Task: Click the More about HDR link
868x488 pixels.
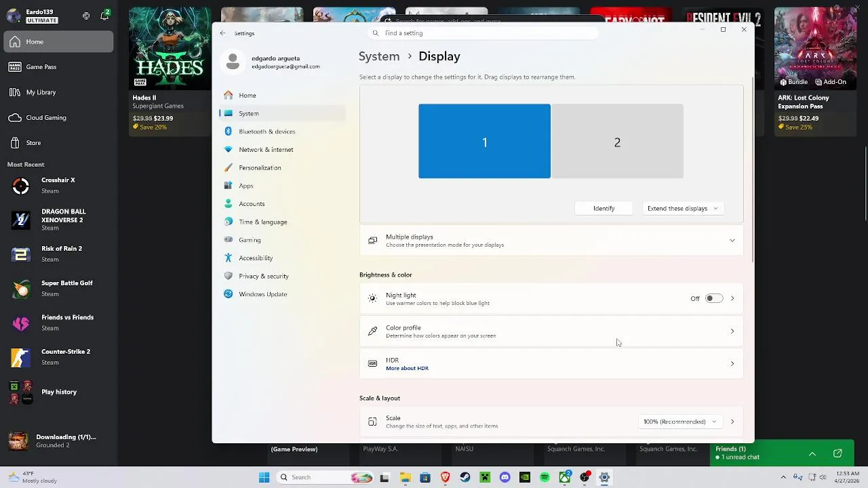Action: click(x=407, y=368)
